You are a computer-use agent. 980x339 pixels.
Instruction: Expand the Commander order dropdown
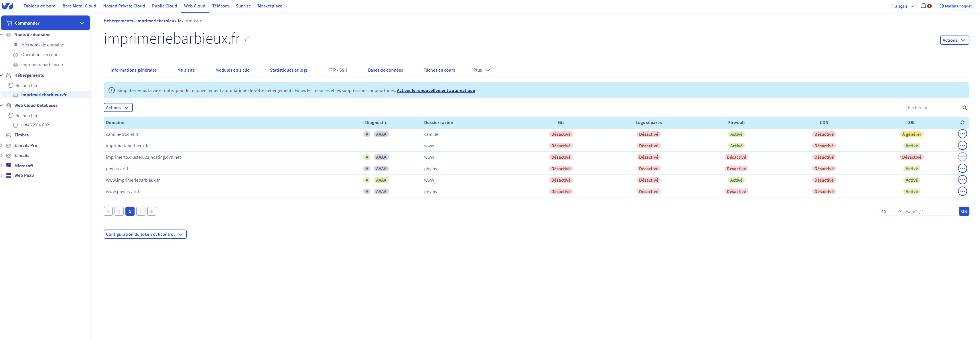(x=45, y=23)
